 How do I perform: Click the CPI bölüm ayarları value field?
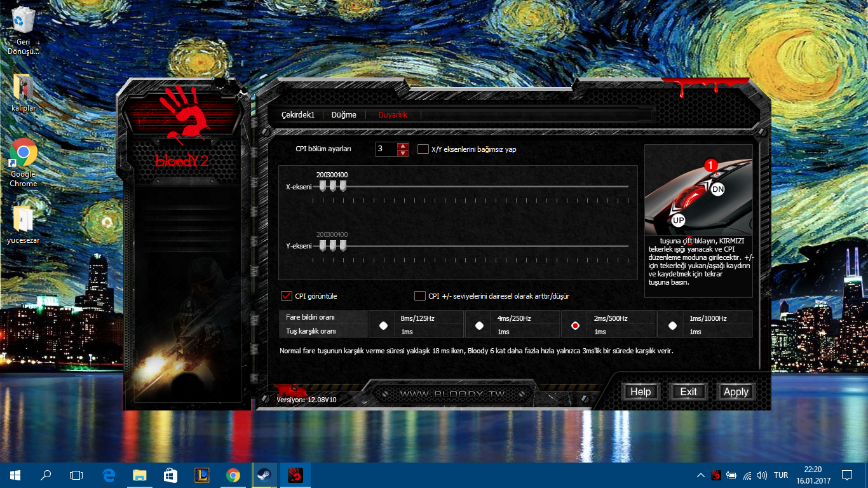386,149
